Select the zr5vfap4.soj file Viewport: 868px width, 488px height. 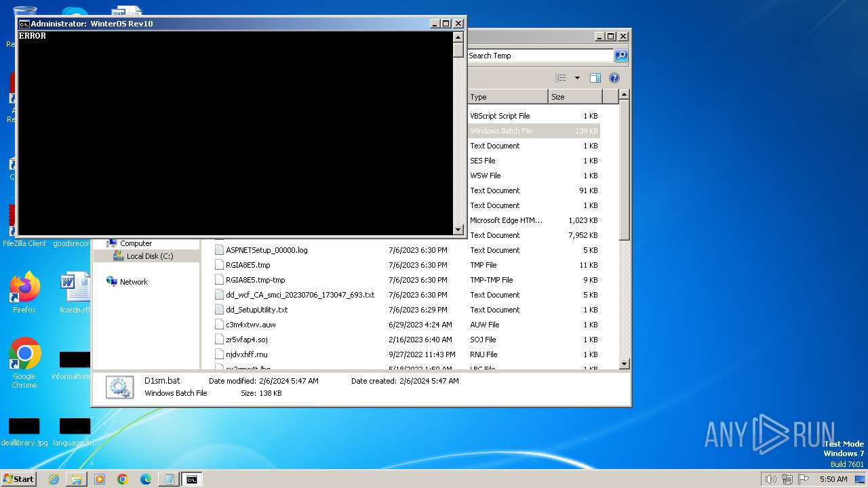(246, 340)
